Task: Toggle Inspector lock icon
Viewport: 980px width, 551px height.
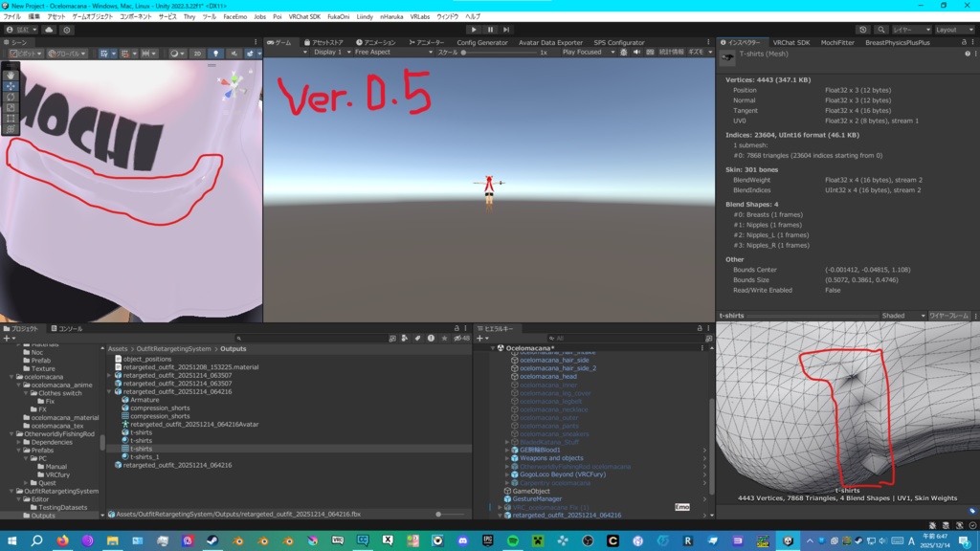Action: click(x=964, y=42)
